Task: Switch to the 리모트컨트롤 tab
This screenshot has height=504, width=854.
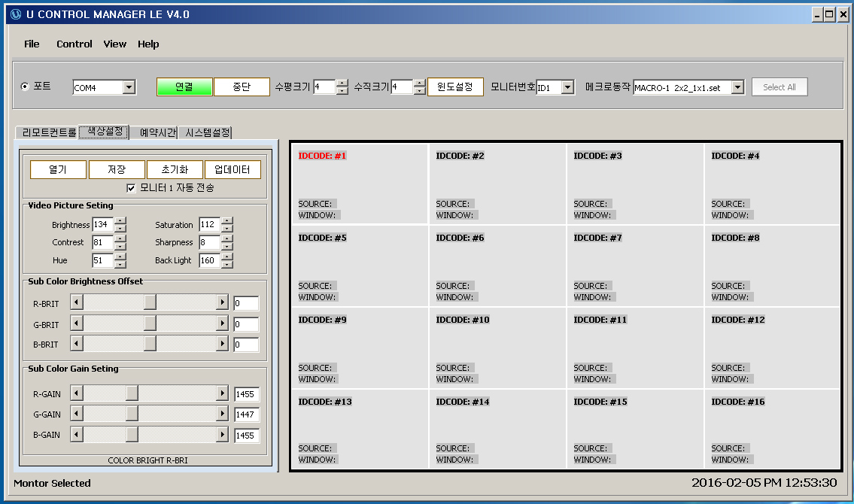Action: tap(47, 132)
